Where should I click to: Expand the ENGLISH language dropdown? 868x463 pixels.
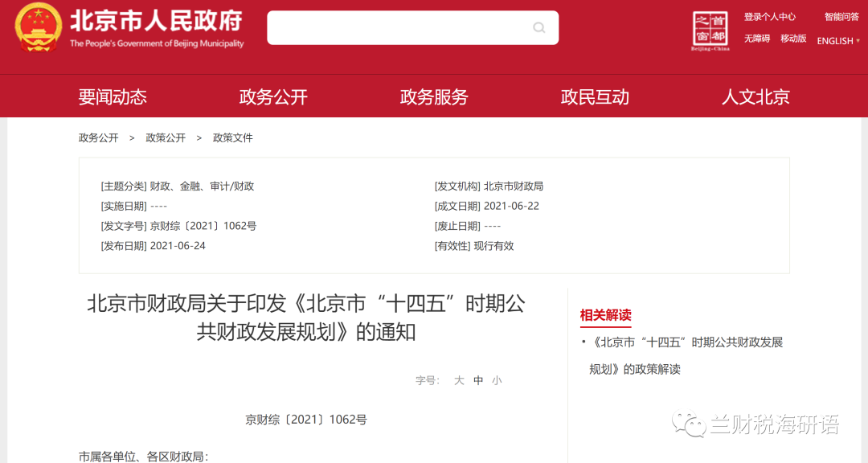click(838, 41)
